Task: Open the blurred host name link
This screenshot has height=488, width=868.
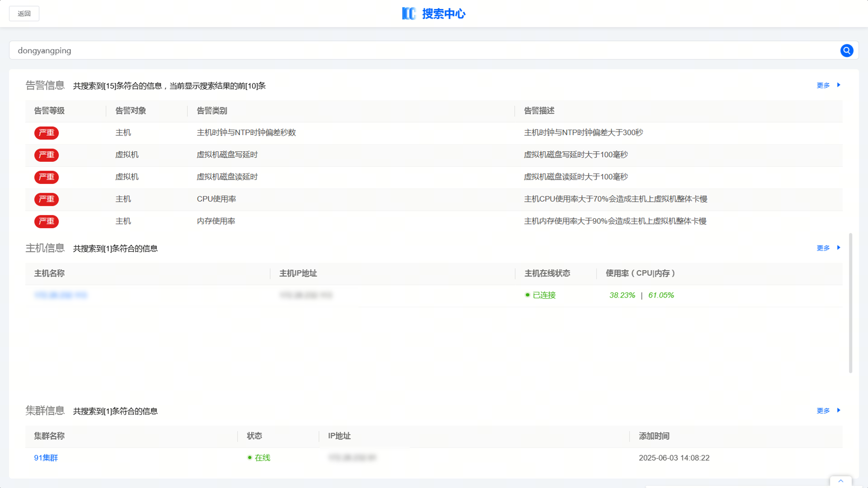Action: (61, 295)
